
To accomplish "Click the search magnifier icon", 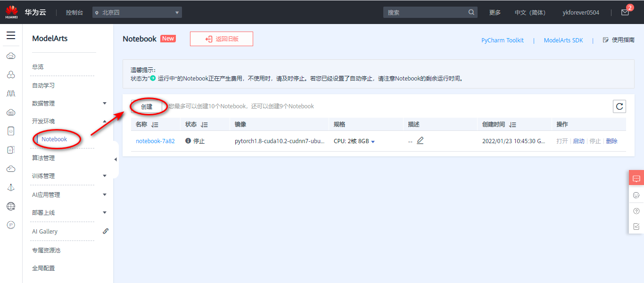I will click(471, 12).
